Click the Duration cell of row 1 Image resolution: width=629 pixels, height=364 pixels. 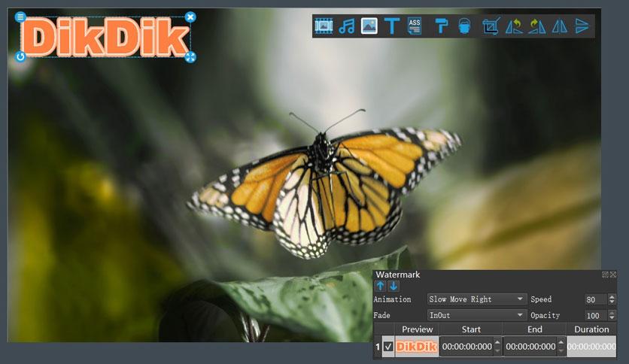(591, 347)
